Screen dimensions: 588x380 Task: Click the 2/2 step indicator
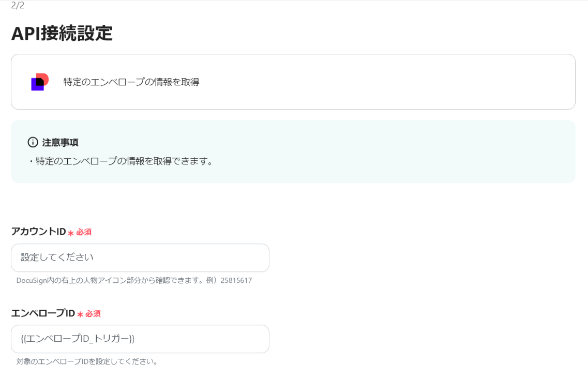coord(18,5)
